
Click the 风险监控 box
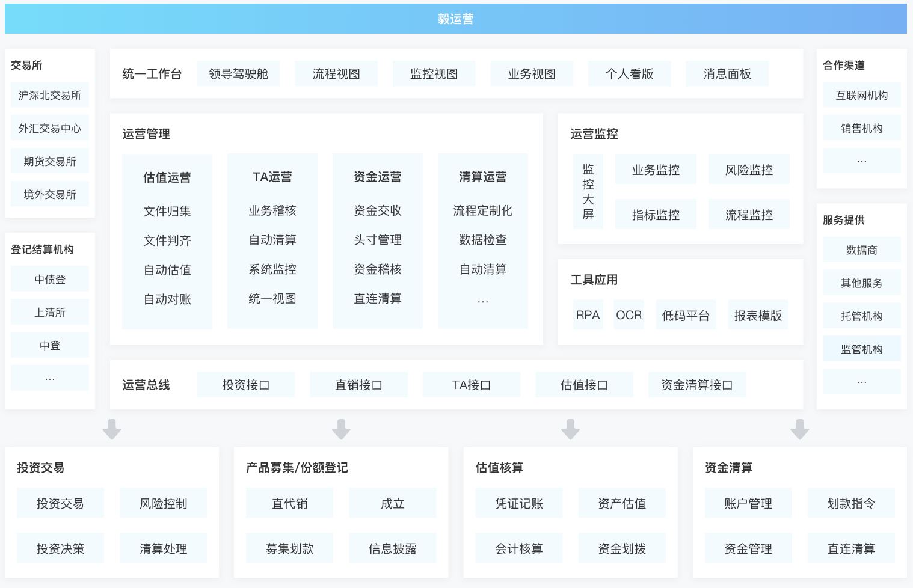749,170
